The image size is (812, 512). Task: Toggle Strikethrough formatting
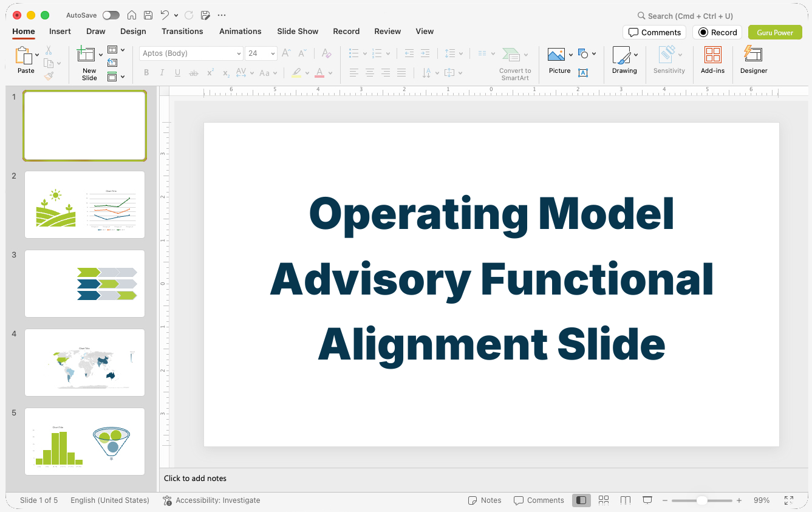click(194, 73)
